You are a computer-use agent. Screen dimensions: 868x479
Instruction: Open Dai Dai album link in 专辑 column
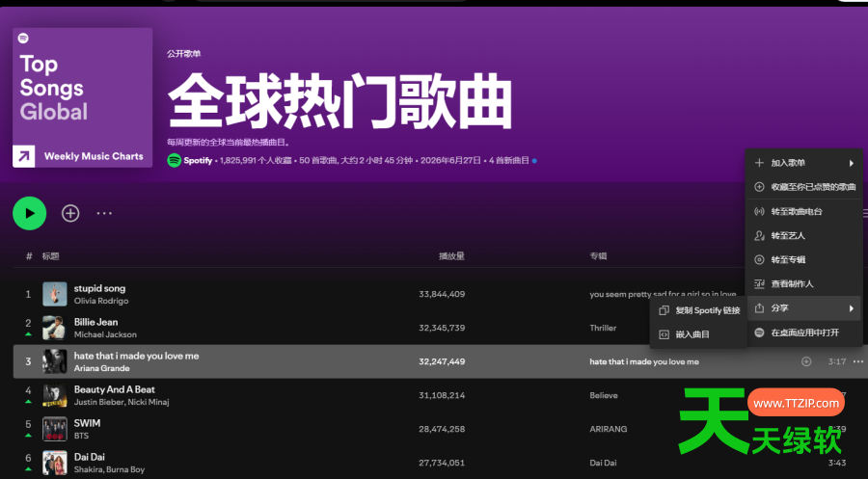(603, 463)
